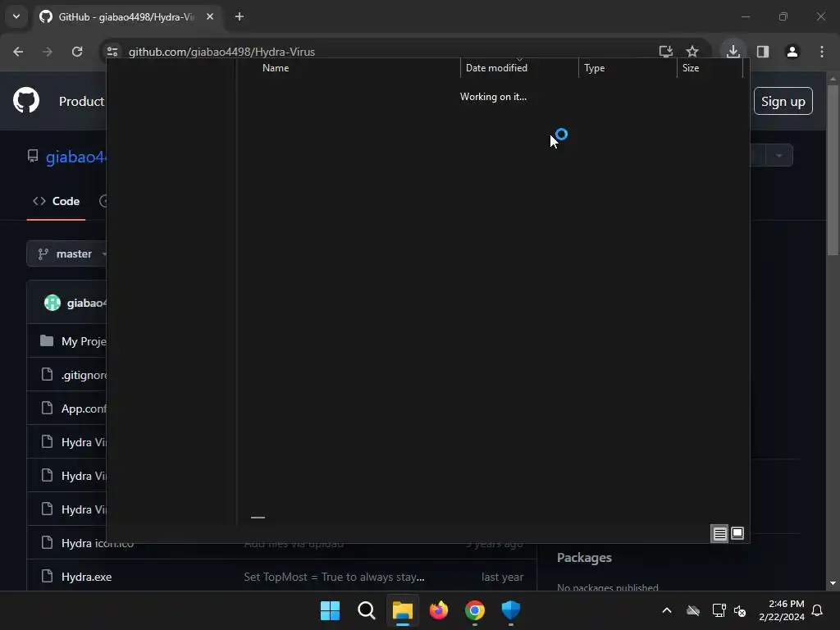Open the .gitignore file
Screen dimensions: 840x630
coord(84,375)
